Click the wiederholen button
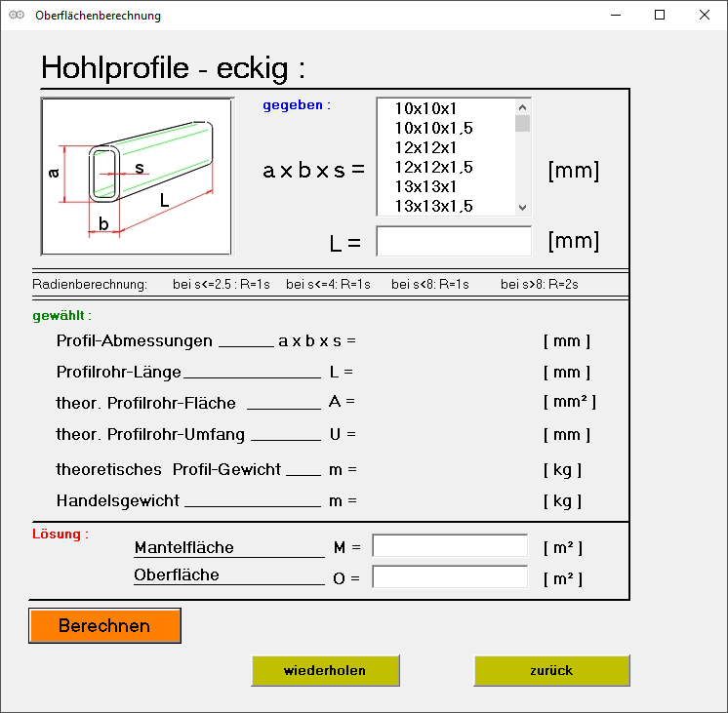 pos(325,671)
